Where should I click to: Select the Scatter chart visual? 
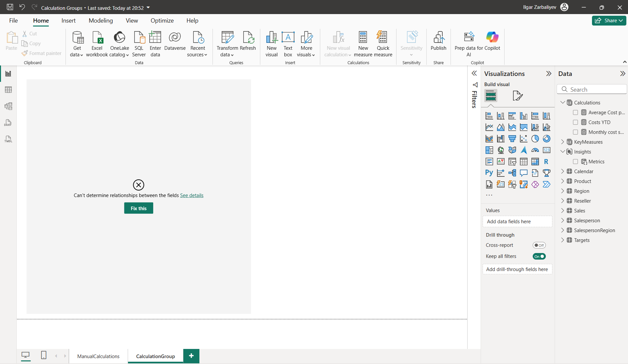pyautogui.click(x=524, y=139)
